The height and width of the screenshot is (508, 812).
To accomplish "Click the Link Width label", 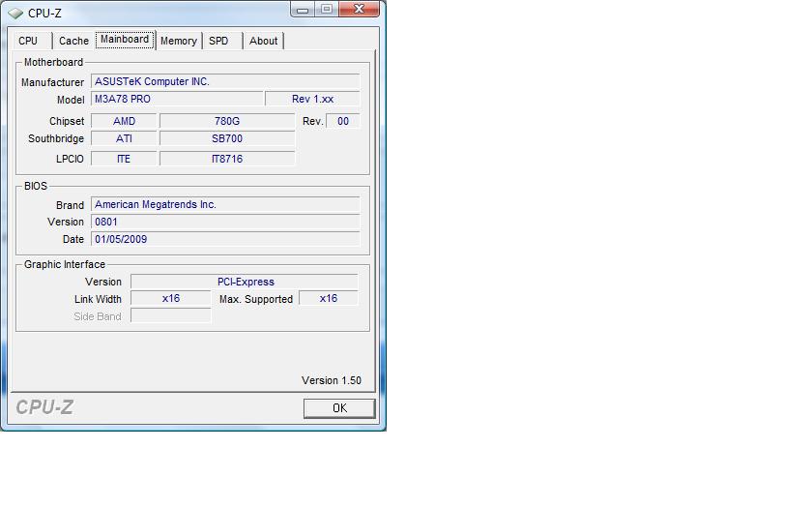I will click(98, 299).
